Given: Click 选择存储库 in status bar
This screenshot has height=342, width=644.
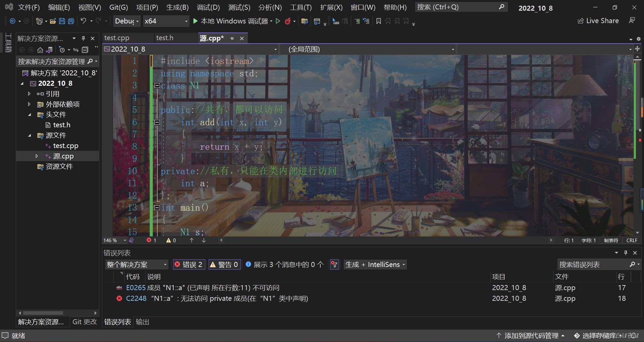Looking at the screenshot, I should point(598,336).
